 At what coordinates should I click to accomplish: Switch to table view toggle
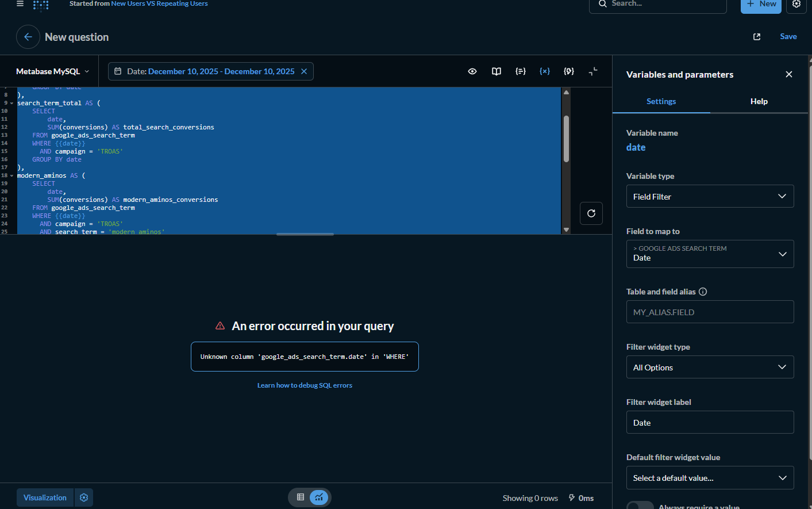pyautogui.click(x=301, y=497)
